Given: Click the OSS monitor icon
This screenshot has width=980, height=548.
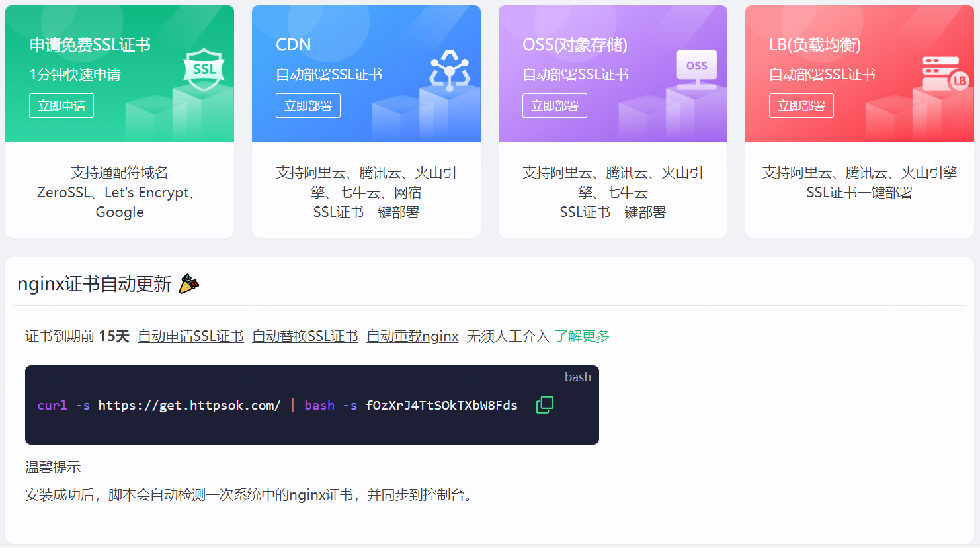Looking at the screenshot, I should pos(696,69).
